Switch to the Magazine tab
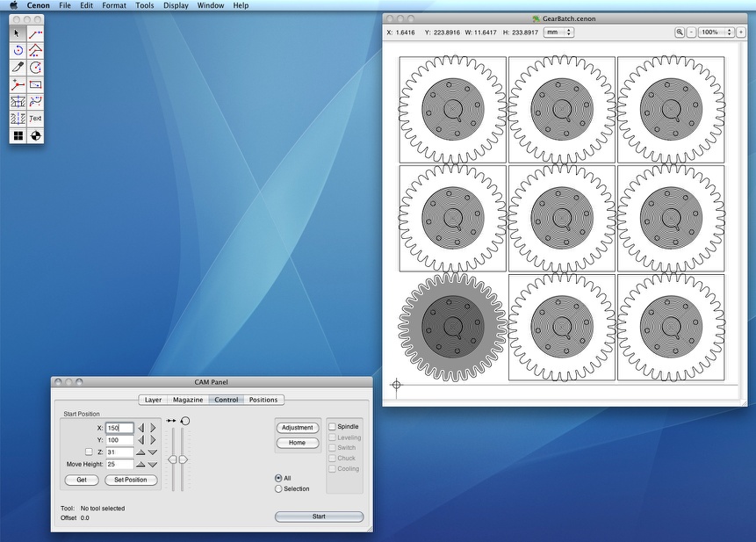This screenshot has height=542, width=756. (188, 400)
